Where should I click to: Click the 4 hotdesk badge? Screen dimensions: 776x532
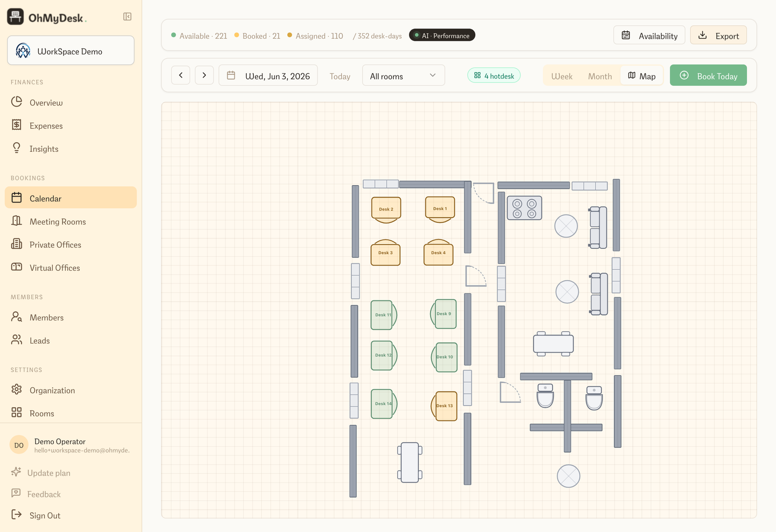494,76
